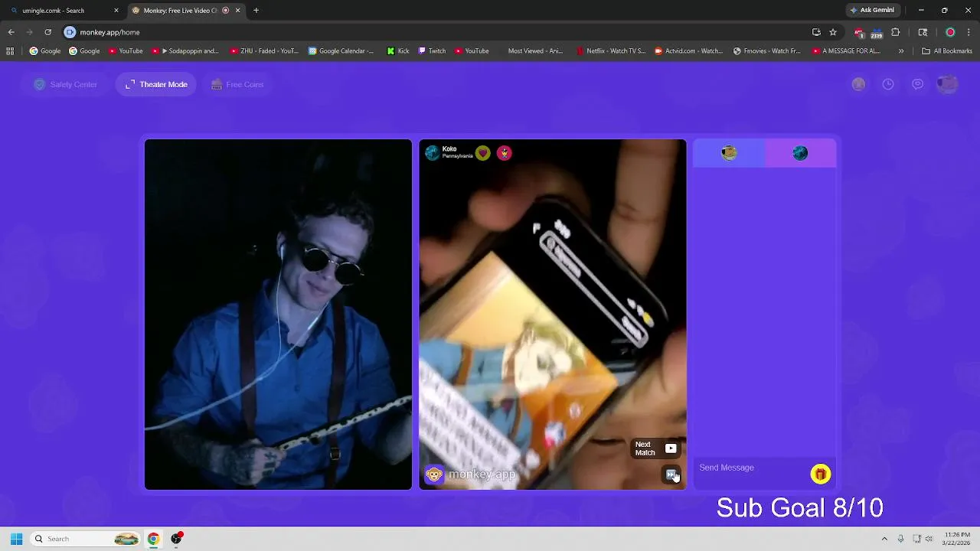980x551 pixels.
Task: Open Chrome from the taskbar
Action: click(153, 539)
